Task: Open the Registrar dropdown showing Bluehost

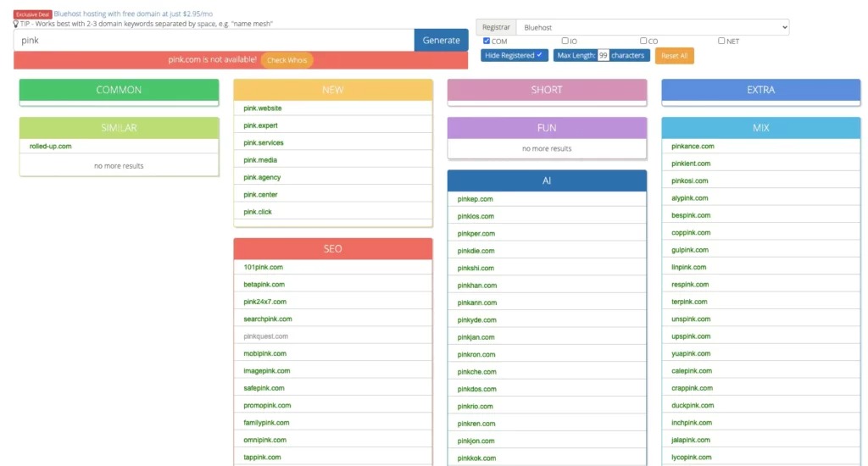Action: pyautogui.click(x=652, y=27)
